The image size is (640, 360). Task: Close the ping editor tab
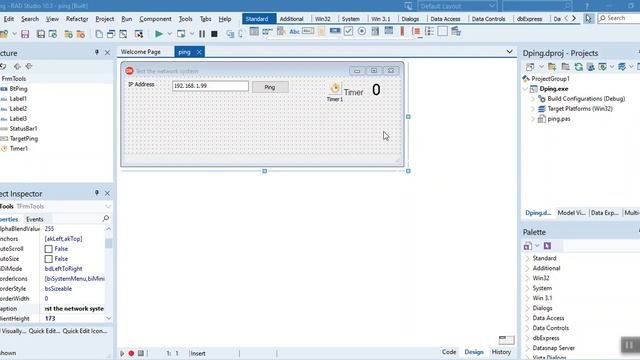click(199, 52)
